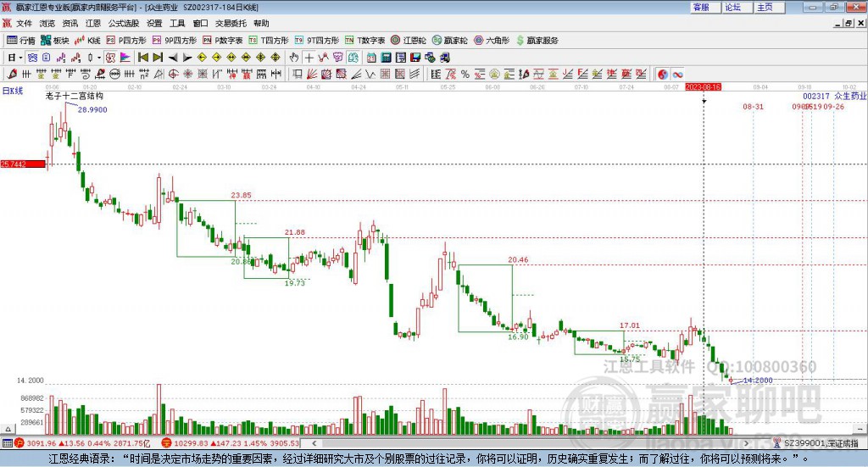Image resolution: width=868 pixels, height=467 pixels.
Task: Open 赢家服务 service button
Action: [x=537, y=41]
